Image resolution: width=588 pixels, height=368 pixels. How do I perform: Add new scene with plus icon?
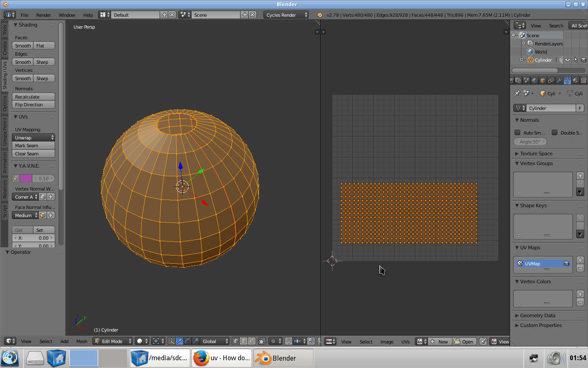pyautogui.click(x=245, y=15)
